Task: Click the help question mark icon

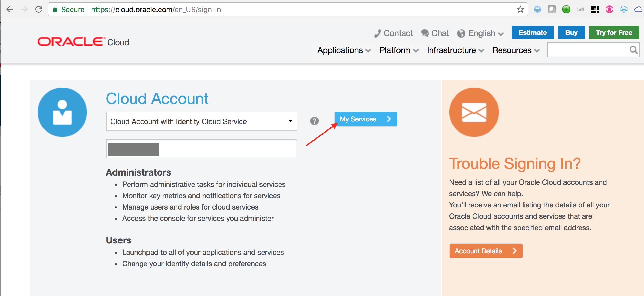Action: tap(314, 121)
